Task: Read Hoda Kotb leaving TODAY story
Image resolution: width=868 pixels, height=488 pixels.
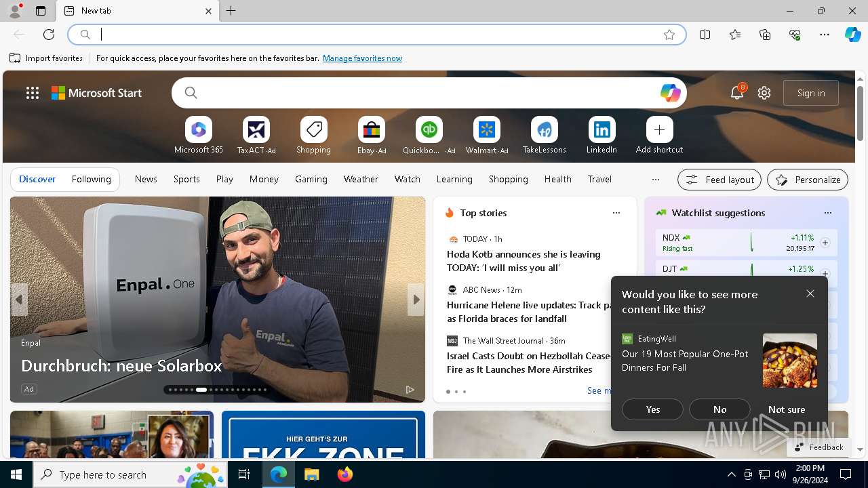Action: pyautogui.click(x=524, y=261)
